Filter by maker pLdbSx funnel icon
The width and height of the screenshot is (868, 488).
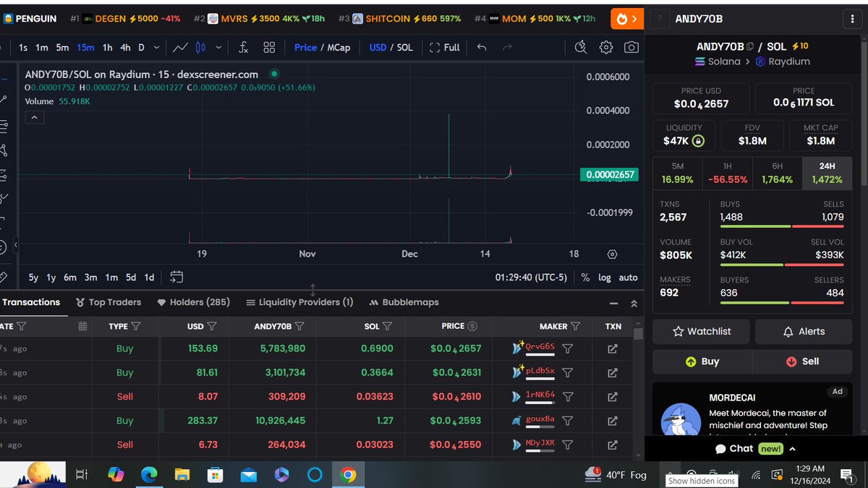point(568,373)
